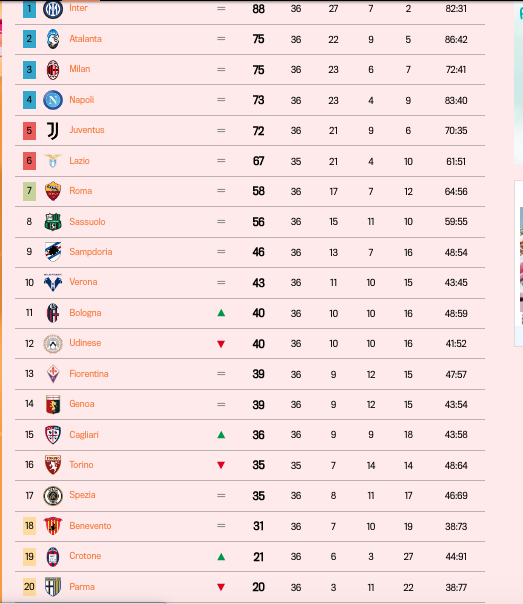Select the blue position 1 badge
The width and height of the screenshot is (523, 604).
tap(29, 8)
